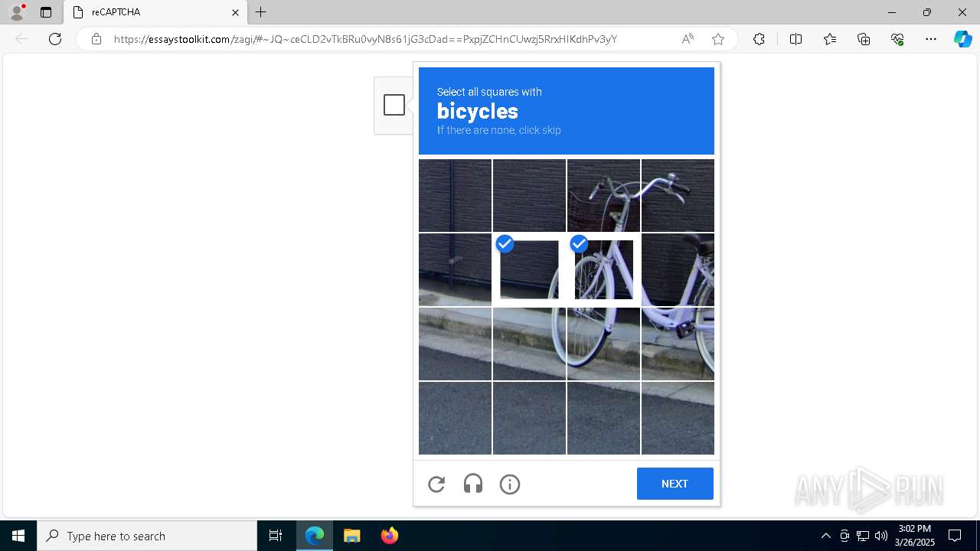Open network settings tray icon
This screenshot has width=980, height=551.
click(863, 536)
